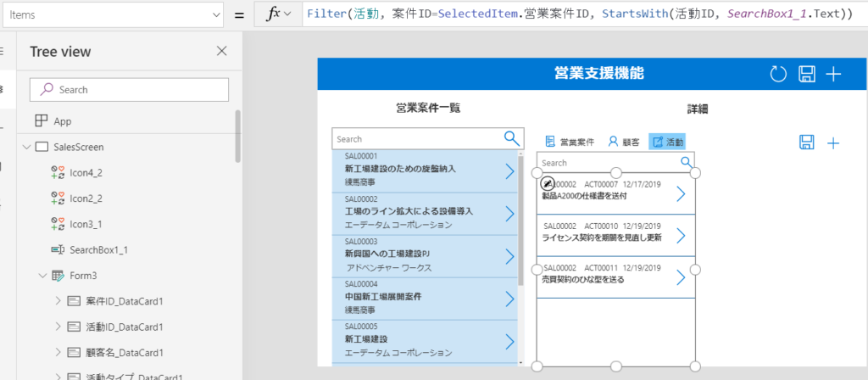
Task: Click the 詳細 label
Action: click(x=698, y=109)
